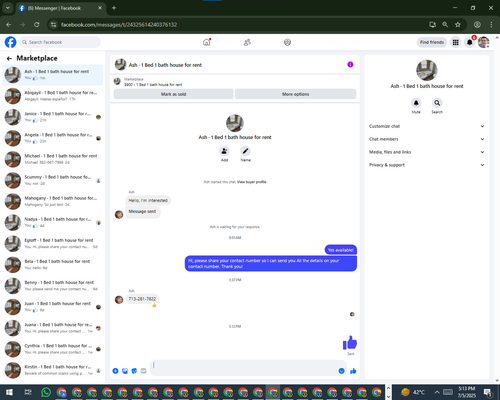Open Benny's house for rent conversation
500x400 pixels.
point(53,286)
